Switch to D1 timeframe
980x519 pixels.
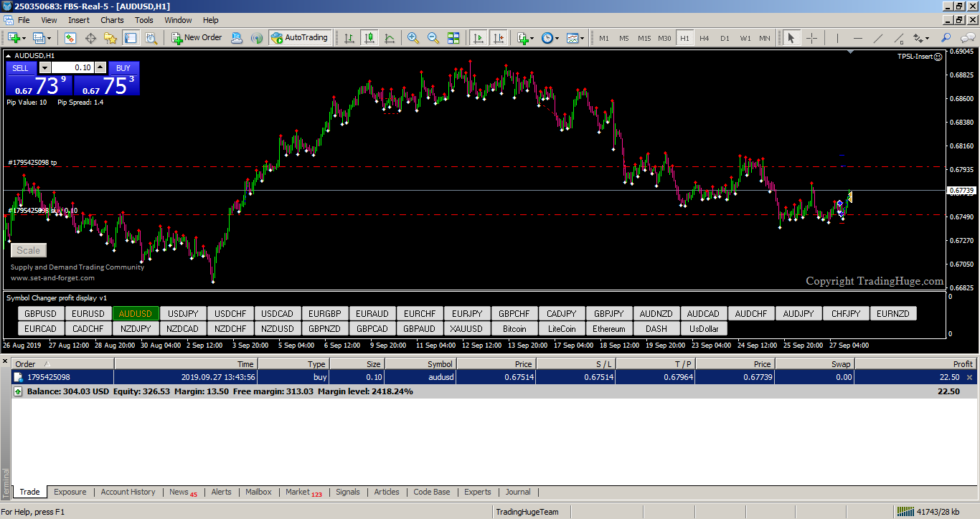point(725,38)
